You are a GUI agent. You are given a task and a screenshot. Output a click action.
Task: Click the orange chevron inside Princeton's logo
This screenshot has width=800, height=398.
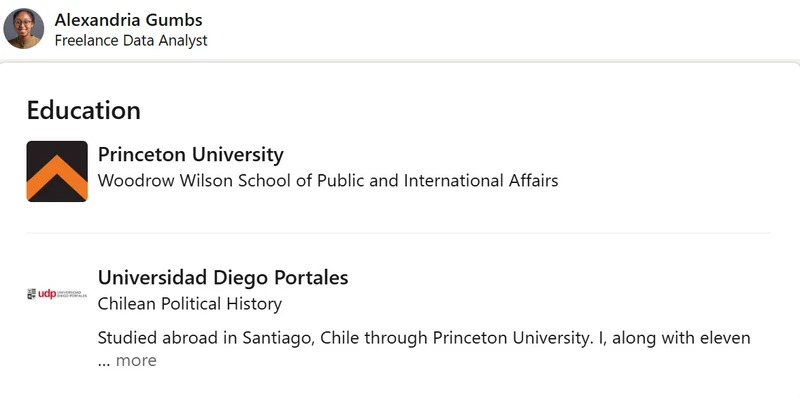57,178
